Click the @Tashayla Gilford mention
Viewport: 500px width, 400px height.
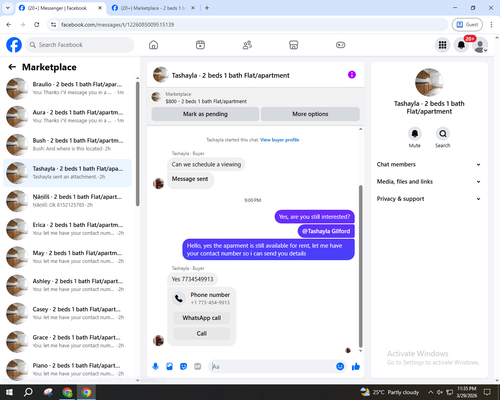point(326,231)
